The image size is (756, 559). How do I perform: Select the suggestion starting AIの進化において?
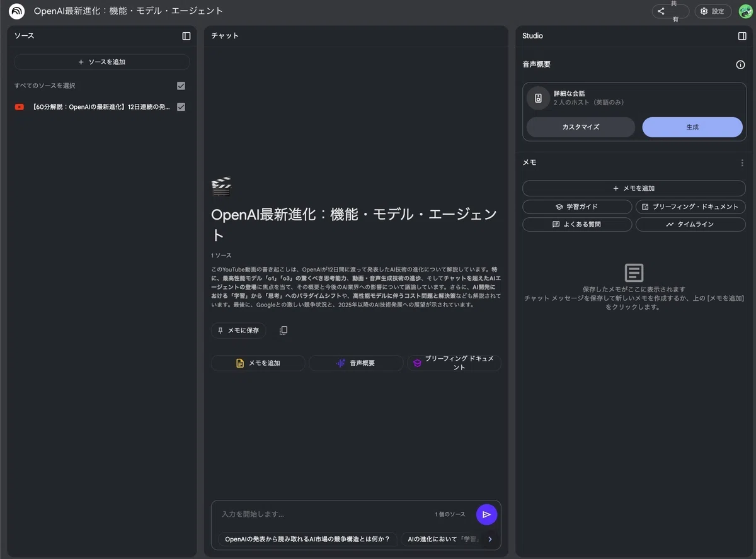442,539
